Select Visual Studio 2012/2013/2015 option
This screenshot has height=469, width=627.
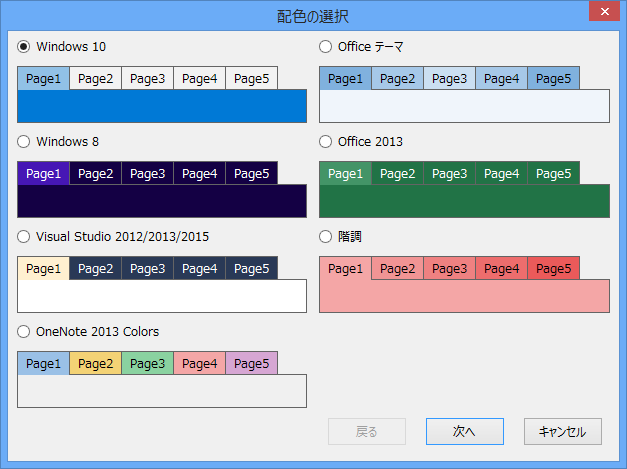tap(25, 237)
